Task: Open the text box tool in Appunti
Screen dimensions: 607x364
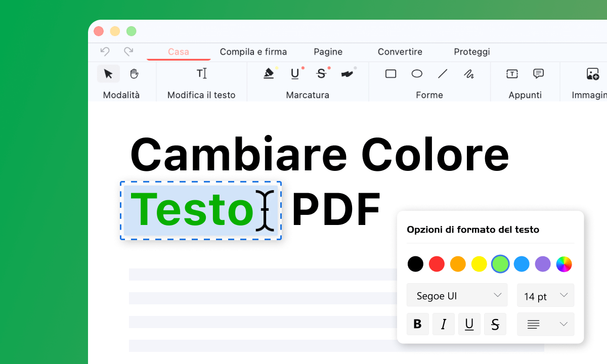Action: coord(512,73)
